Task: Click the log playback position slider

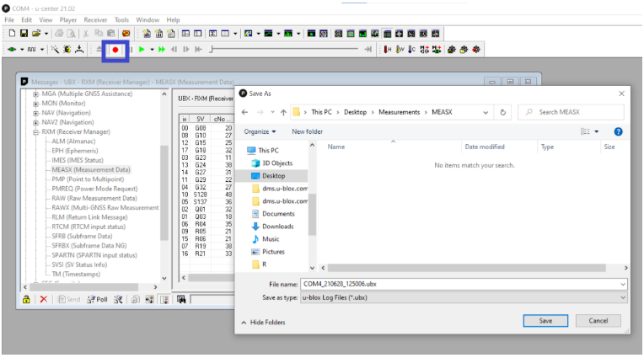Action: point(284,49)
